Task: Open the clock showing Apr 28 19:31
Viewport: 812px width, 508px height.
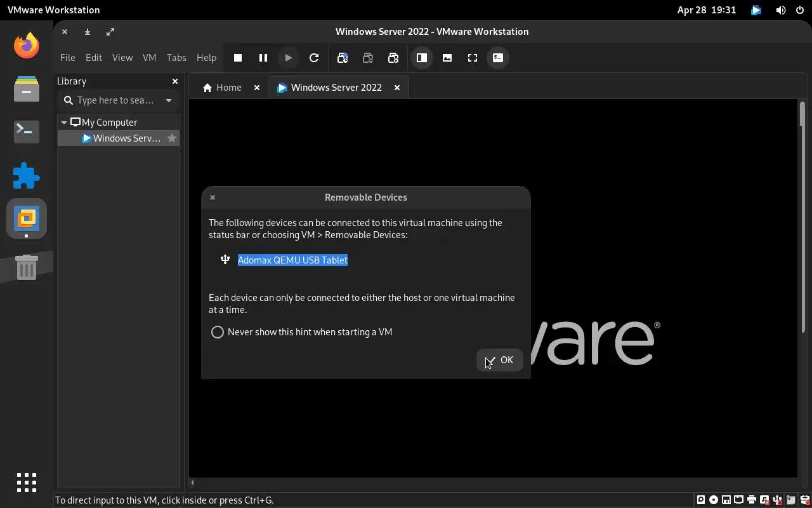Action: (x=706, y=10)
